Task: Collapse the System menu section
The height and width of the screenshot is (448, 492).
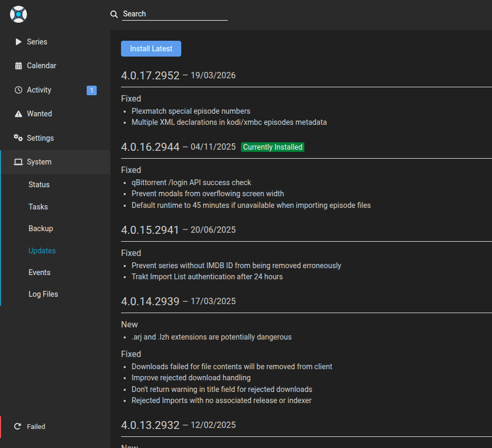Action: point(40,162)
